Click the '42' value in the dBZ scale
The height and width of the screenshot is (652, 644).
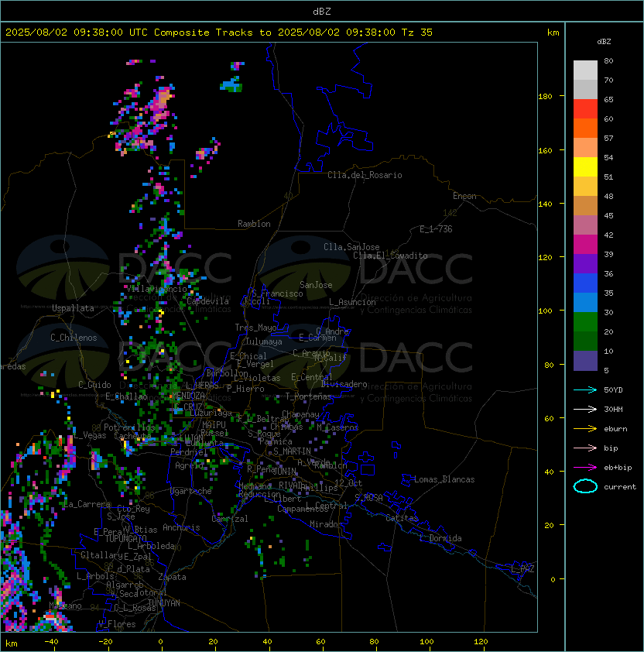click(608, 235)
